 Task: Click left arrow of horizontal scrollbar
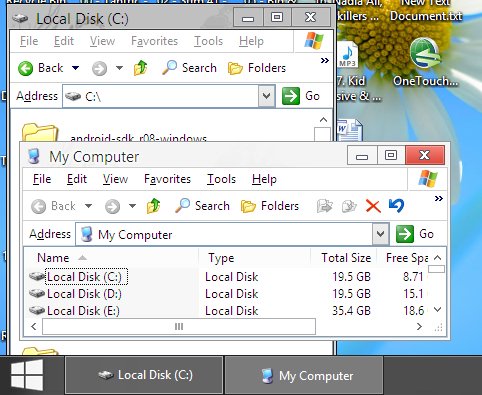click(x=33, y=326)
